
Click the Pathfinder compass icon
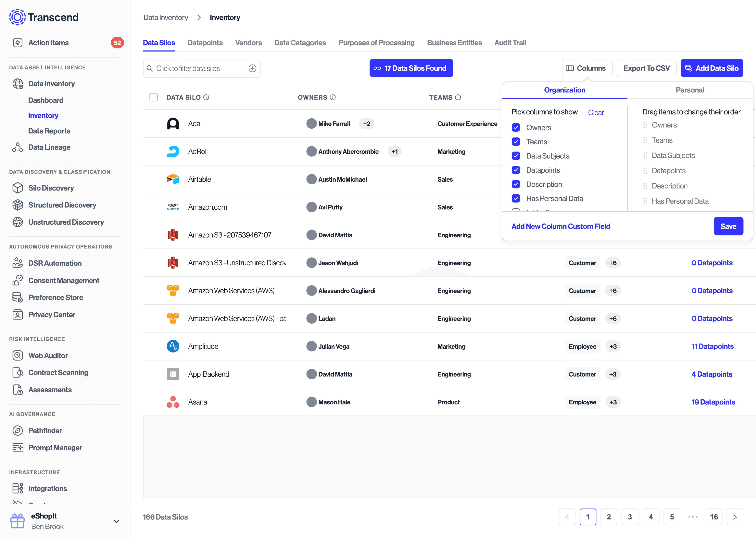18,430
